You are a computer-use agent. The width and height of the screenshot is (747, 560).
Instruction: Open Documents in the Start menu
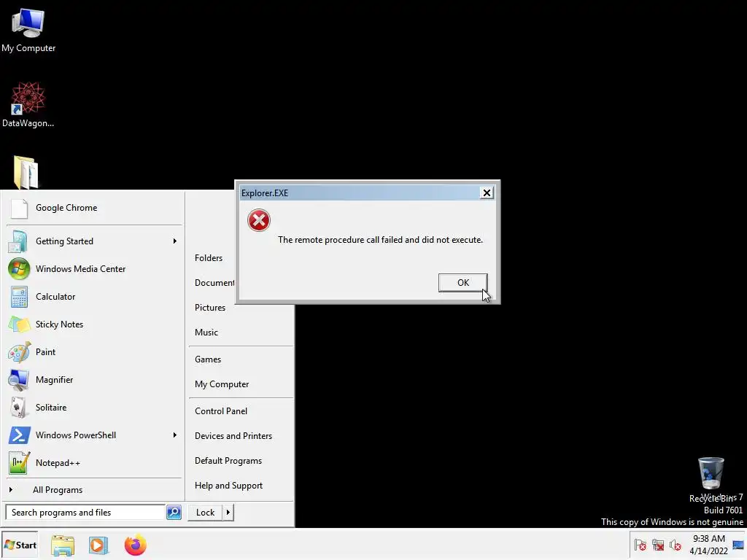[214, 283]
